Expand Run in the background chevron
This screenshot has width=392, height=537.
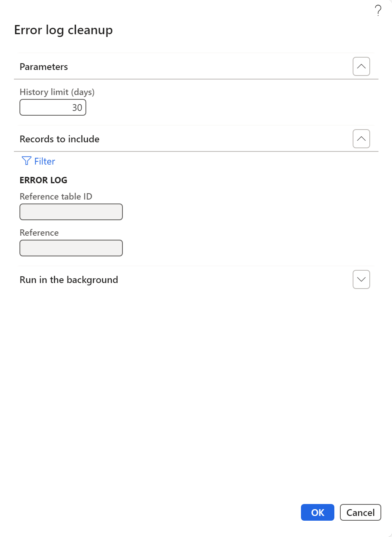361,279
